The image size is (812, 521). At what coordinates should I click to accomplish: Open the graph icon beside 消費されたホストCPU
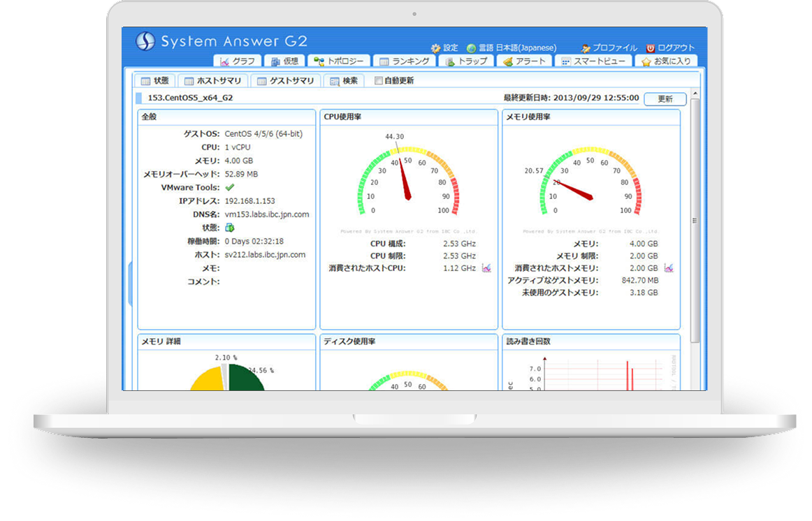(486, 268)
